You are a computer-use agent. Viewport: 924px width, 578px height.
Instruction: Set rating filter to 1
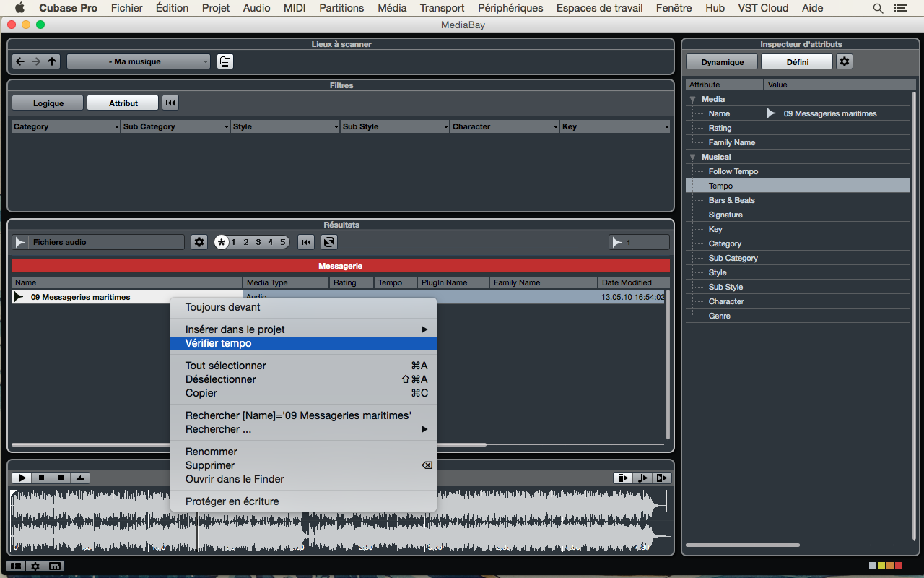pos(234,242)
